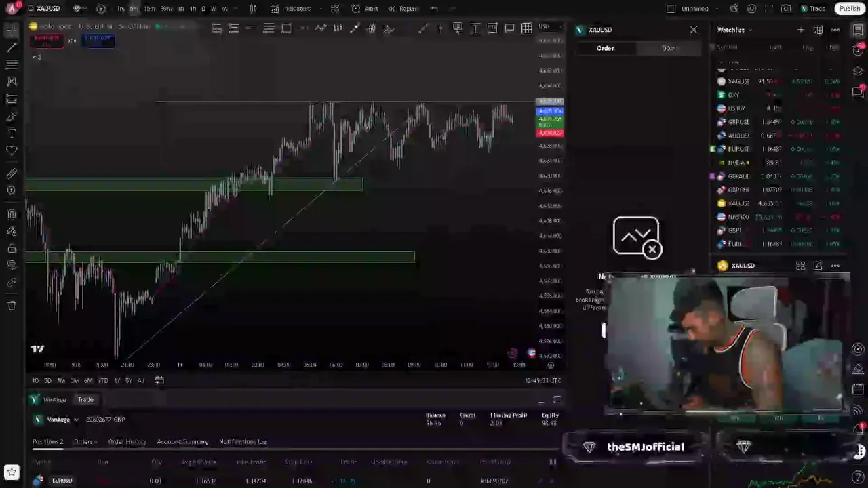Open the chats icon on right sidebar
Screen dimensions: 868x488
coord(859,92)
